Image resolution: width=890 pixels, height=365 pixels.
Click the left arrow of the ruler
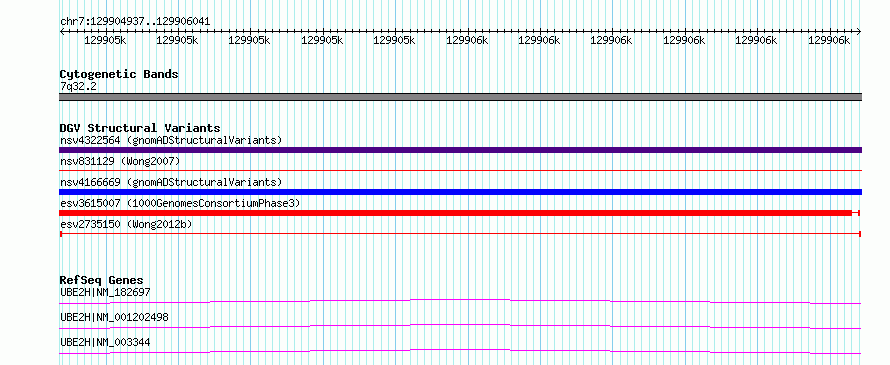point(62,31)
